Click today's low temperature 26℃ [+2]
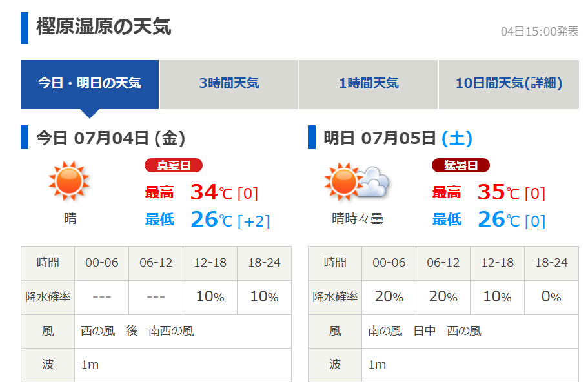The image size is (588, 388). (230, 220)
